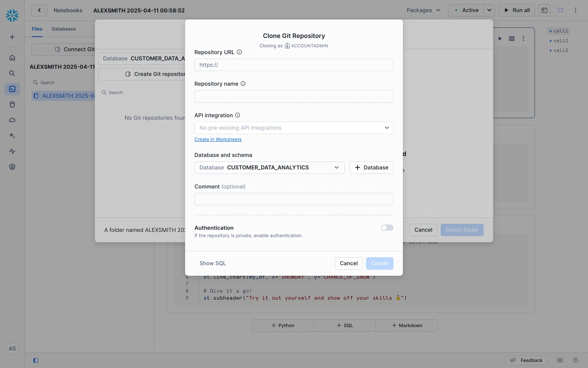Switch to the Files tab
This screenshot has width=588, height=368.
(37, 29)
